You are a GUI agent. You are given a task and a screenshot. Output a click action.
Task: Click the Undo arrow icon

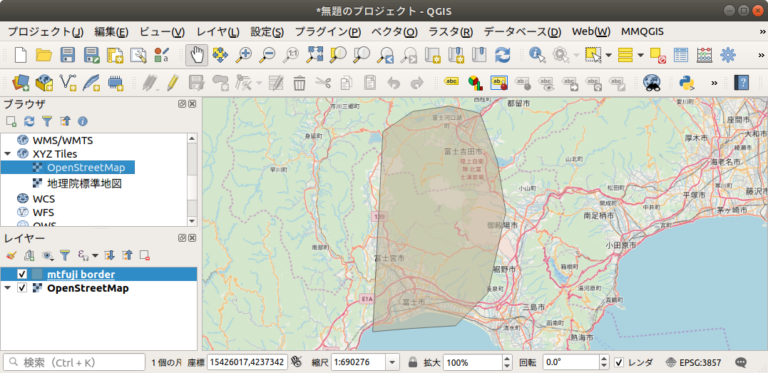click(x=393, y=82)
